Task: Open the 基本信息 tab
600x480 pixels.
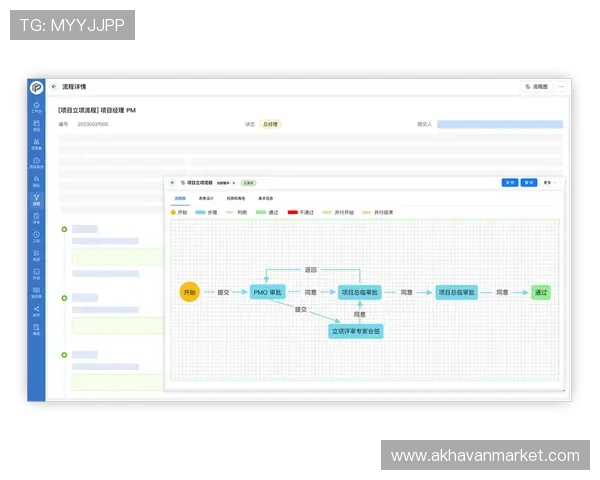Action: click(266, 199)
